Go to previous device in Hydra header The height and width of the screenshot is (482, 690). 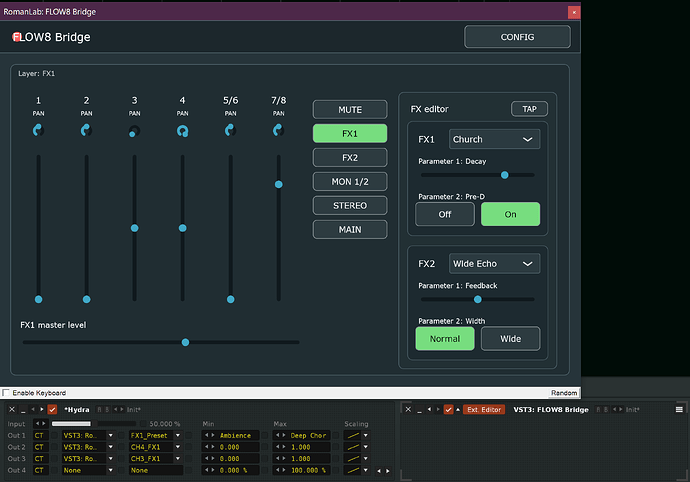(x=33, y=409)
